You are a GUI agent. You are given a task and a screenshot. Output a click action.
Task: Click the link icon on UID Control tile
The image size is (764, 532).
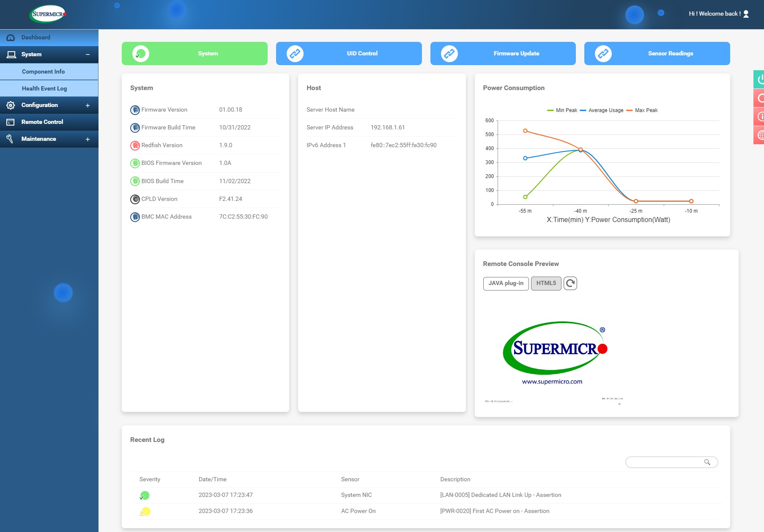(x=295, y=54)
